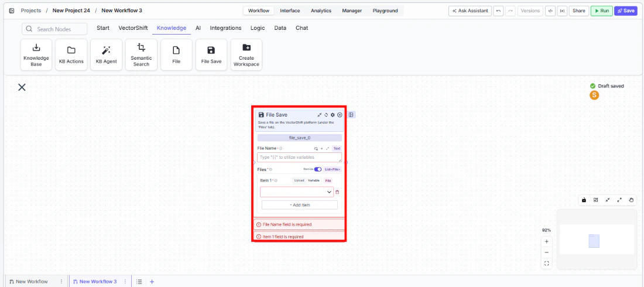The width and height of the screenshot is (644, 287).
Task: Switch to the Analytics tab
Action: pyautogui.click(x=321, y=11)
